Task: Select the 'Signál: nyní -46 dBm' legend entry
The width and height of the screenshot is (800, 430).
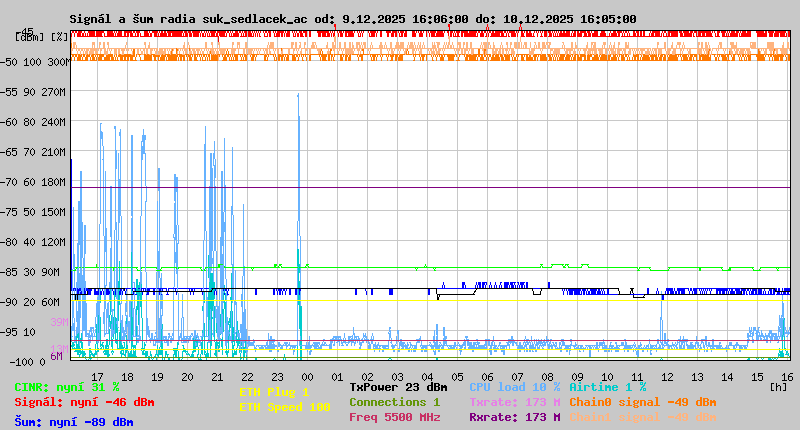Action: coord(84,402)
